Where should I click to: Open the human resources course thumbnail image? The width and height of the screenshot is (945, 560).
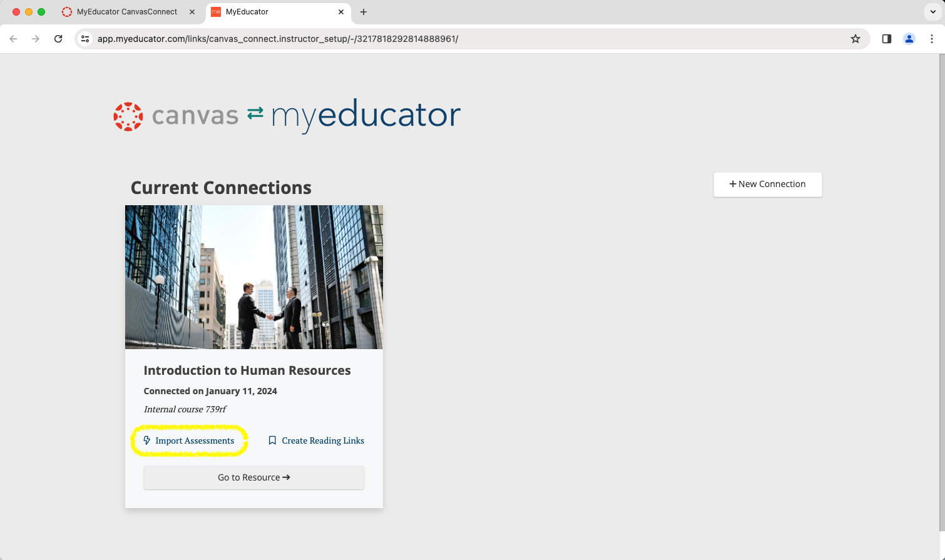tap(254, 277)
